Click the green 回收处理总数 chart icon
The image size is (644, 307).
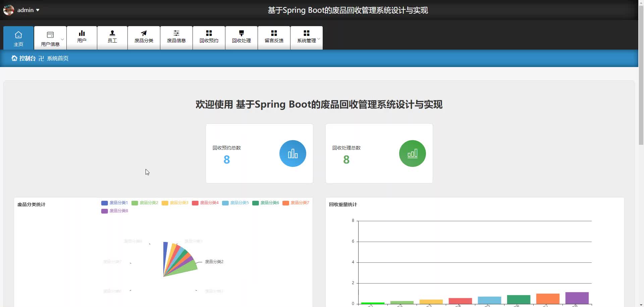click(413, 153)
